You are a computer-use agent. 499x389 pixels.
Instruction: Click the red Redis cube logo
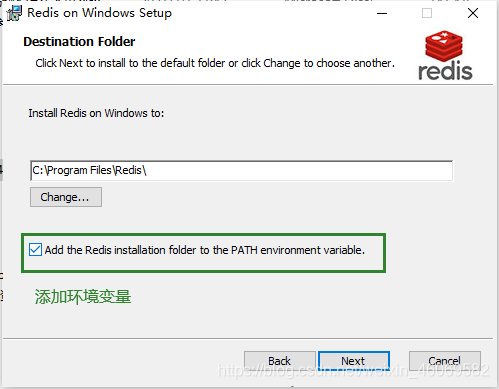pos(444,46)
